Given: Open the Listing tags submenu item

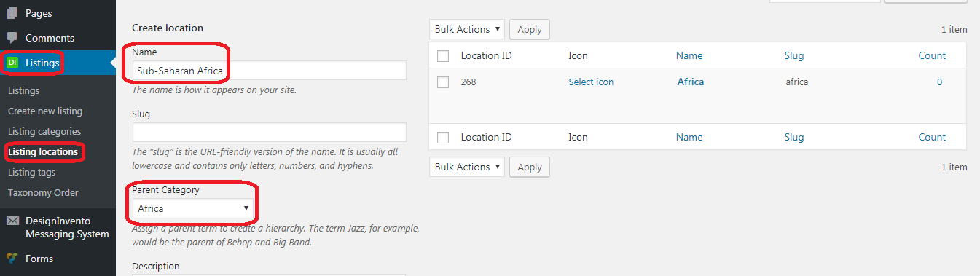Looking at the screenshot, I should [31, 173].
